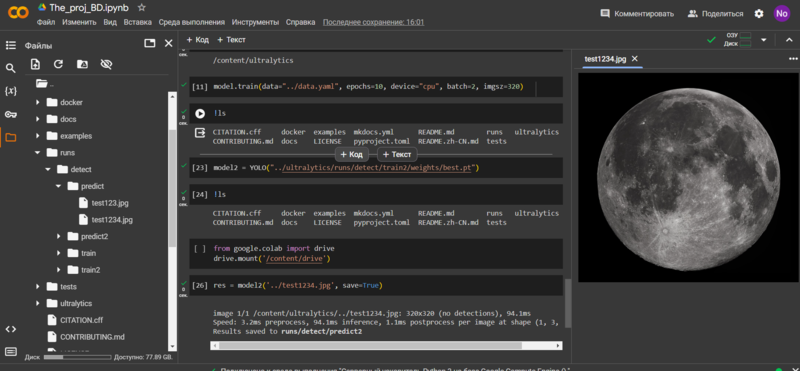Screen dimensions: 800x371
Task: Click the Google Drive icon beside notebook title
Action: coord(42,8)
